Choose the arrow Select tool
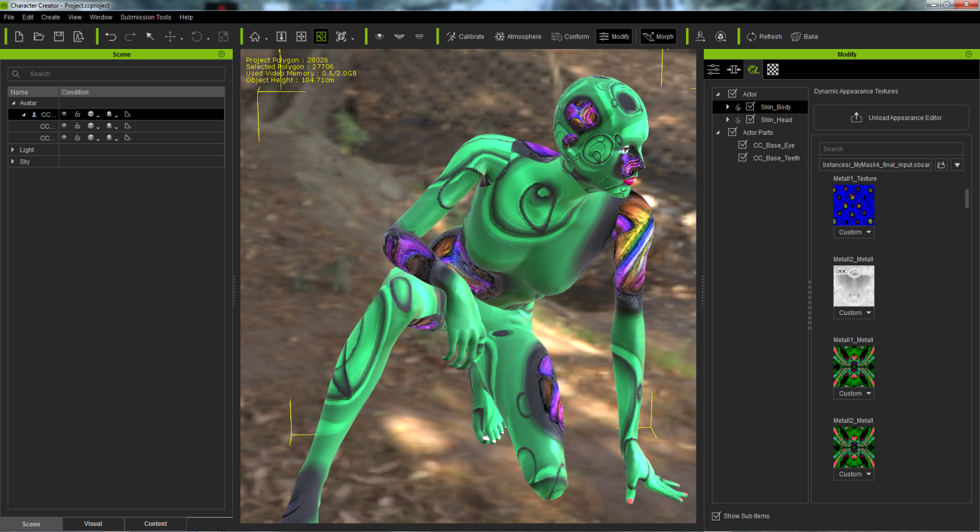The image size is (980, 532). pyautogui.click(x=150, y=37)
